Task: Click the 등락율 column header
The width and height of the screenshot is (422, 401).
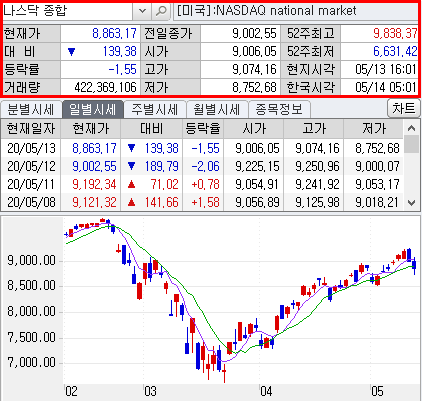Action: tap(203, 129)
